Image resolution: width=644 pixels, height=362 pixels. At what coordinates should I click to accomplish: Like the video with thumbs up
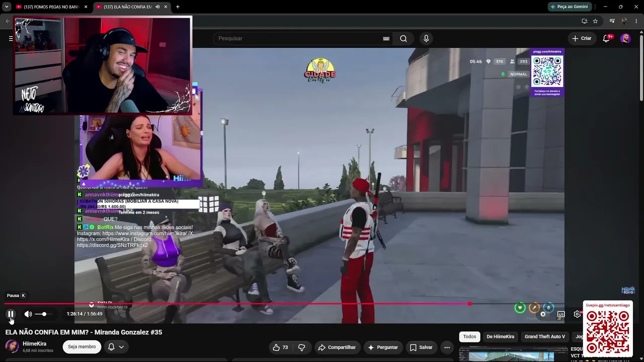click(x=280, y=347)
